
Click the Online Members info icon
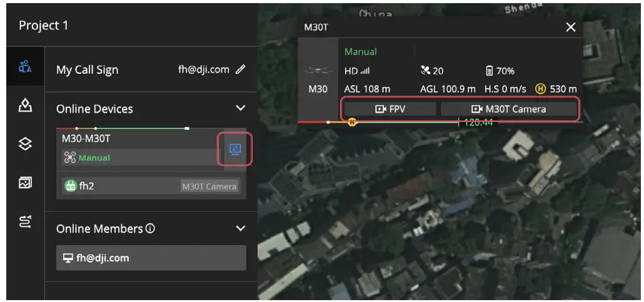tap(150, 228)
